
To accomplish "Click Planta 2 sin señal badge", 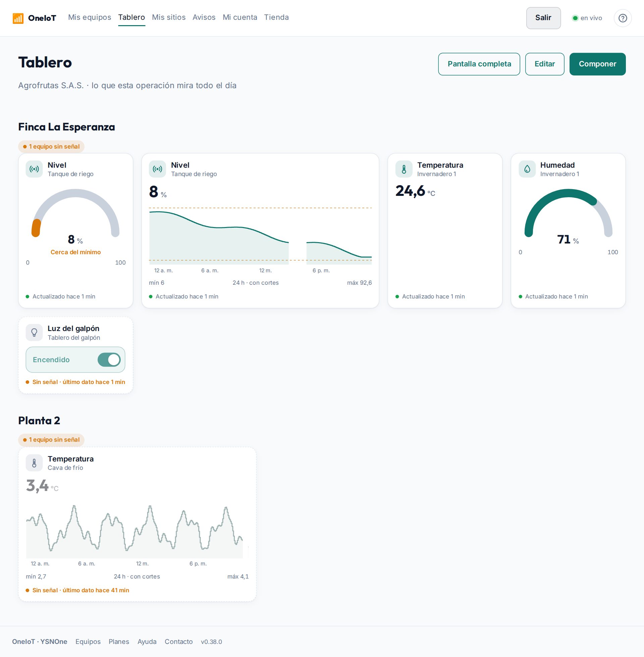I will pos(51,440).
